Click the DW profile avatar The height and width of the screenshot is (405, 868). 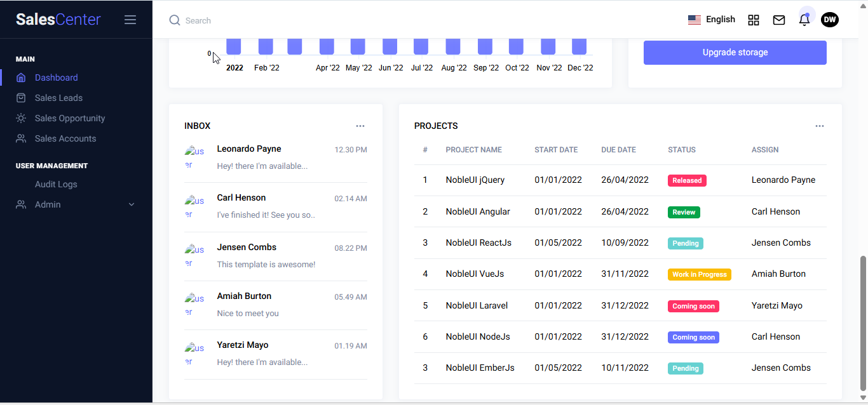click(x=830, y=20)
